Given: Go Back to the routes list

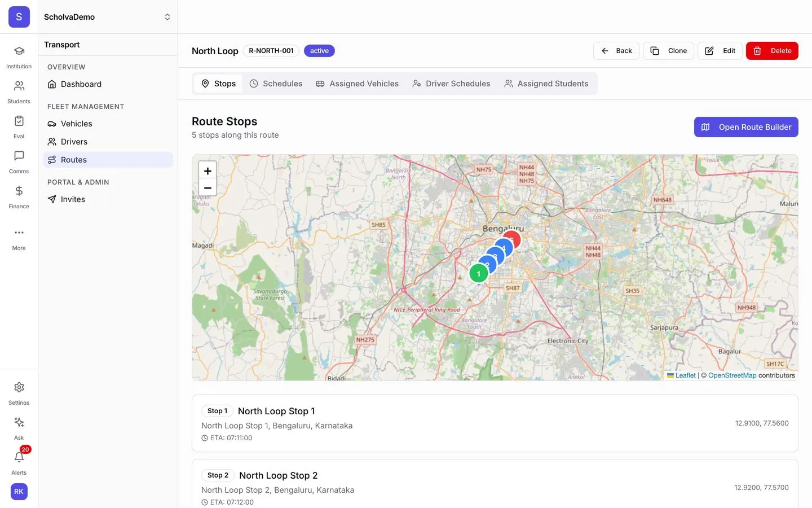Looking at the screenshot, I should click(616, 51).
